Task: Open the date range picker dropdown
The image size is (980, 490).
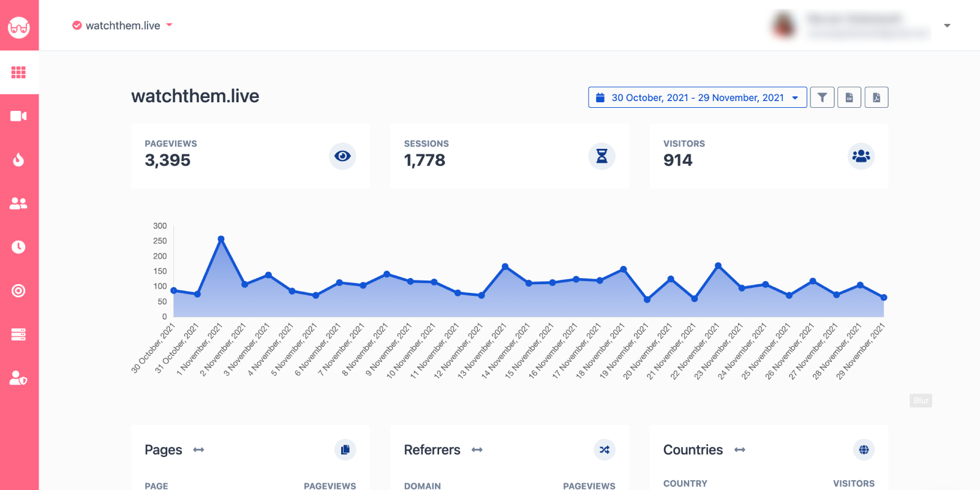Action: [698, 97]
